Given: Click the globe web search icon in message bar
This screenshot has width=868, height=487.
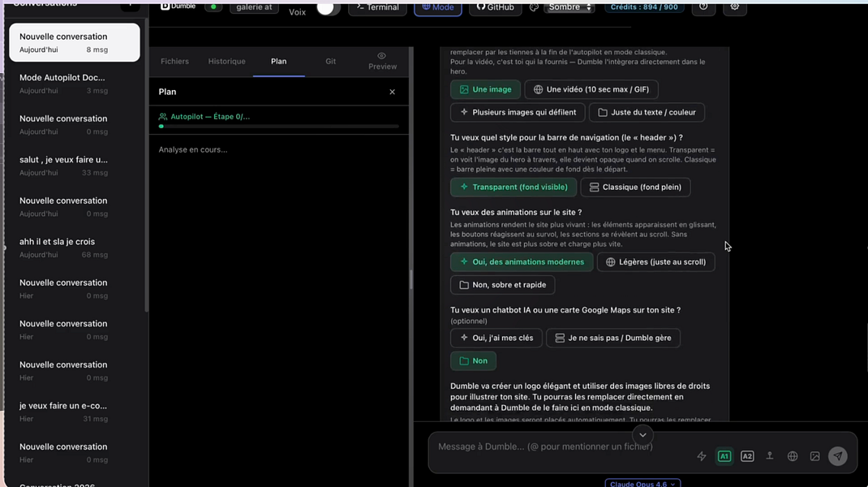Looking at the screenshot, I should pyautogui.click(x=793, y=456).
